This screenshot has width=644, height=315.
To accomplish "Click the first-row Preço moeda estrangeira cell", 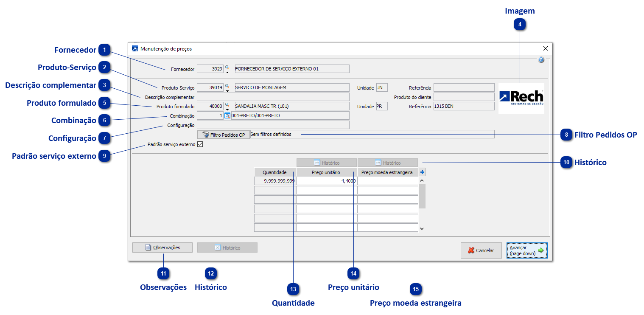I will click(x=388, y=181).
